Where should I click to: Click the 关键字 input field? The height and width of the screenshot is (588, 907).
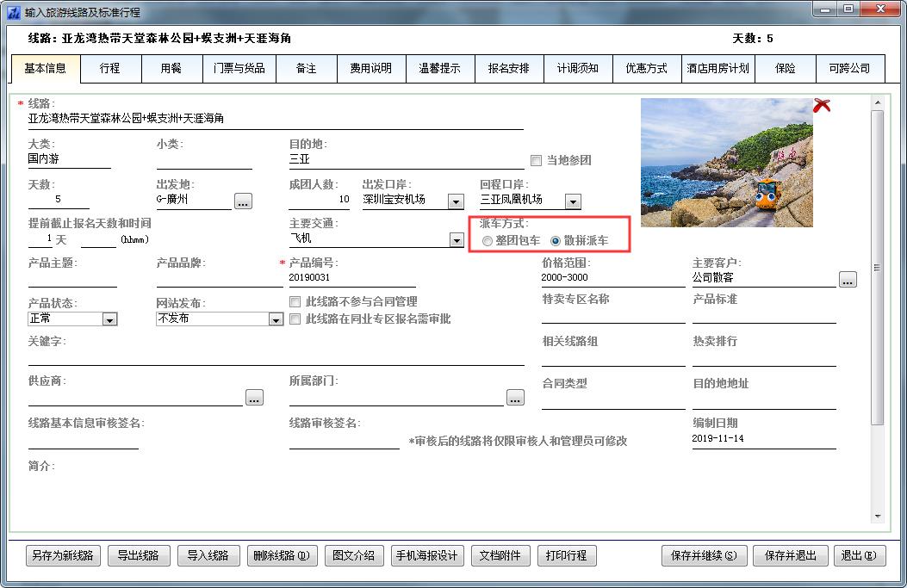point(276,356)
